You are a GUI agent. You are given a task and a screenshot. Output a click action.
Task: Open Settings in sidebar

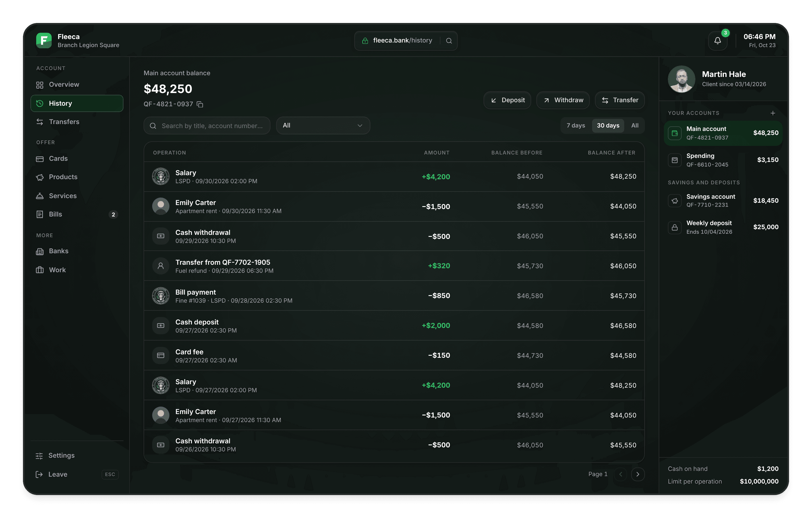click(x=77, y=456)
